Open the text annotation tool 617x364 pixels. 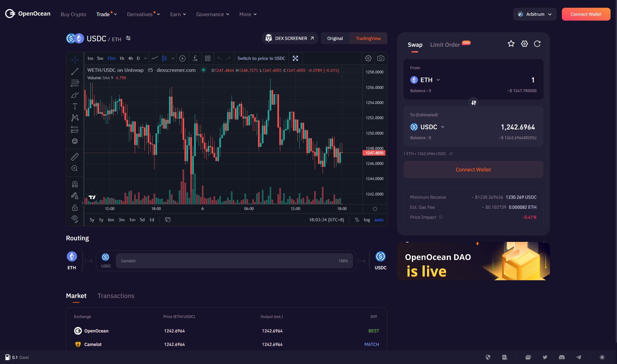75,106
